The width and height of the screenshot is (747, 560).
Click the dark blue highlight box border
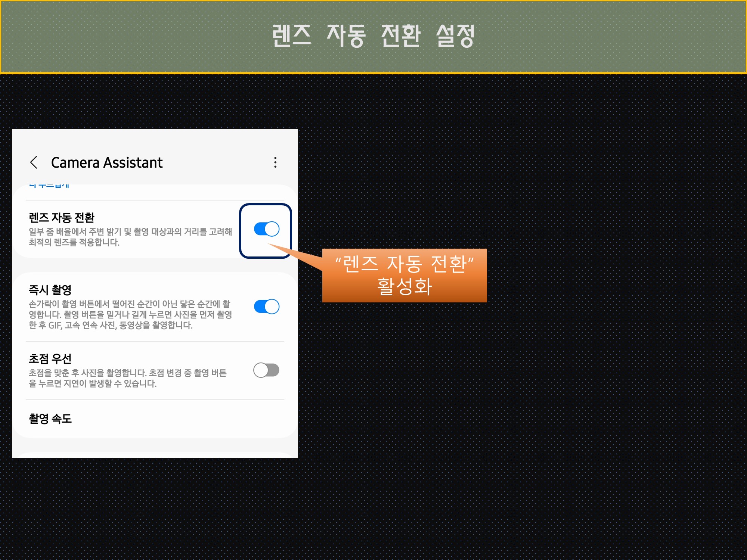(241, 230)
